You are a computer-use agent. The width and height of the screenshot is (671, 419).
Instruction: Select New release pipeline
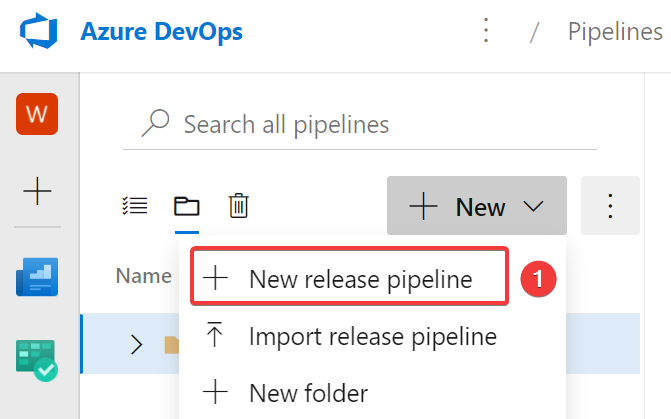(x=359, y=280)
